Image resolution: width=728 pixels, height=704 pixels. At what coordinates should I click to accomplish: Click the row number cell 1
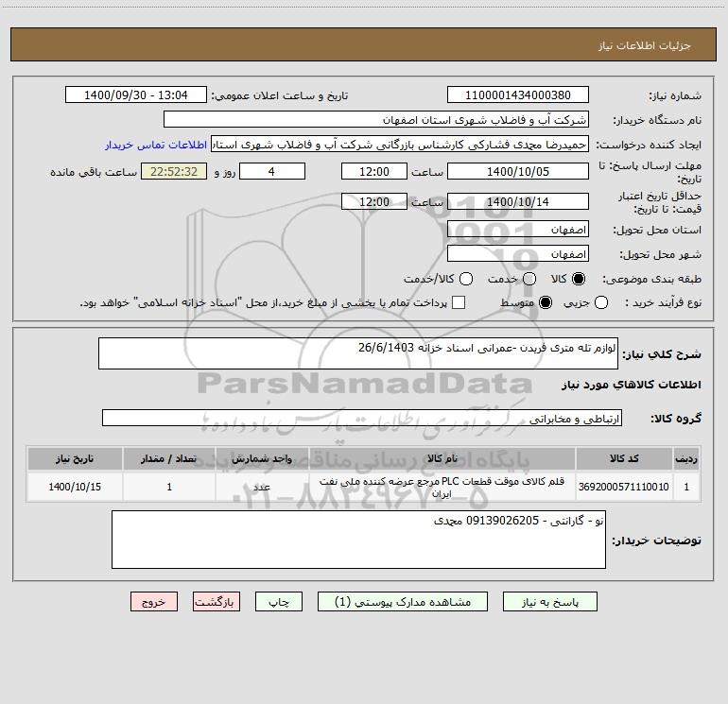[x=686, y=487]
